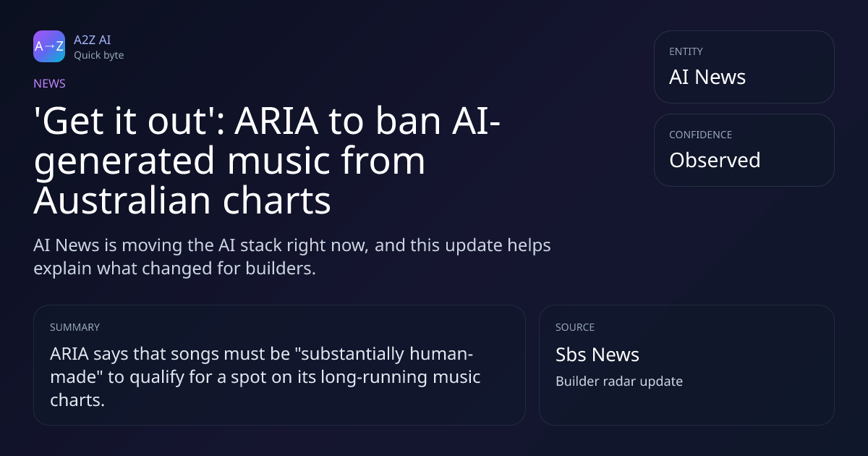Select the A2Z AI brand name
The height and width of the screenshot is (456, 868).
pyautogui.click(x=93, y=40)
